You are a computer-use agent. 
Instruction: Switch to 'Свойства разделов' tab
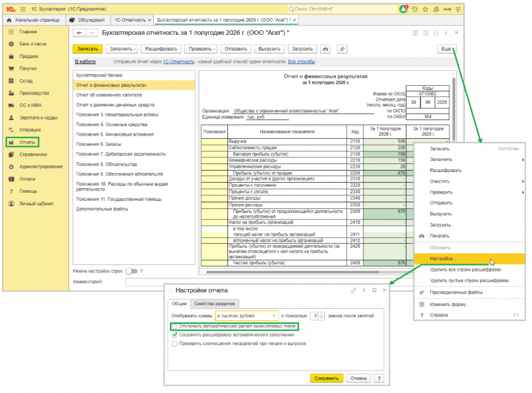tap(215, 304)
